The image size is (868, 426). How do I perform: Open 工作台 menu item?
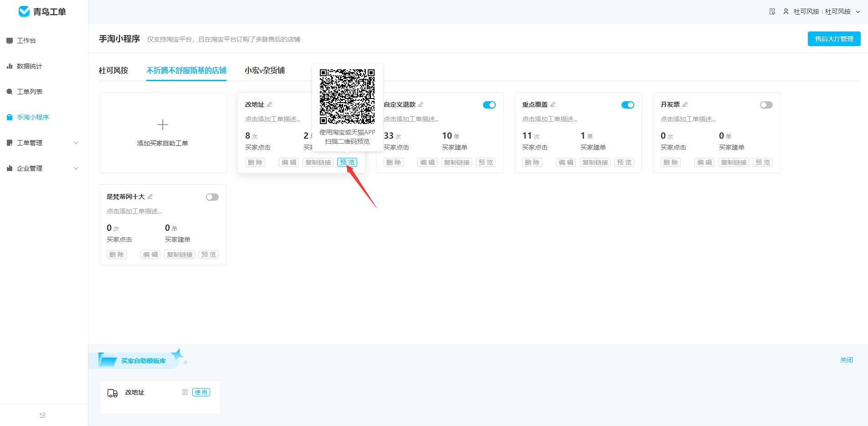point(26,41)
